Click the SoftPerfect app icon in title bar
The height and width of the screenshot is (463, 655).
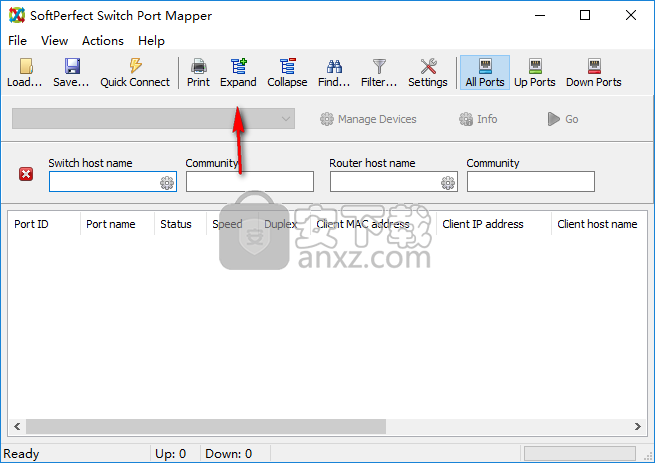point(17,15)
